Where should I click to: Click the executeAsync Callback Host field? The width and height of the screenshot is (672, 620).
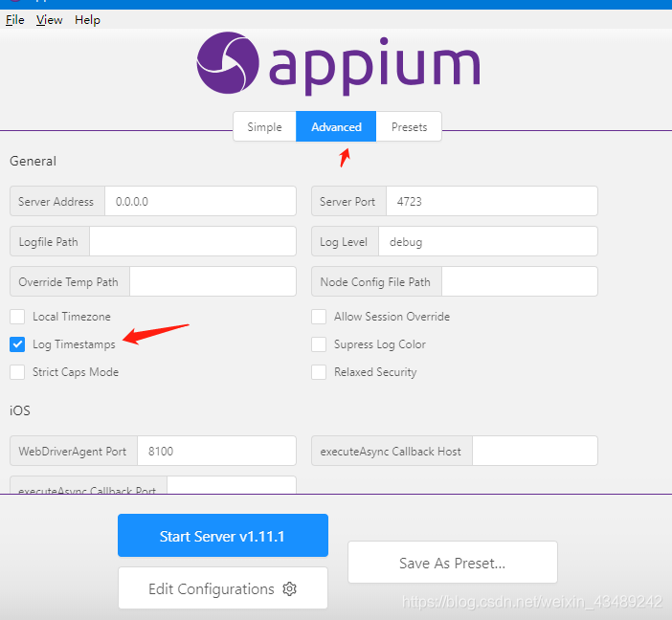(535, 451)
